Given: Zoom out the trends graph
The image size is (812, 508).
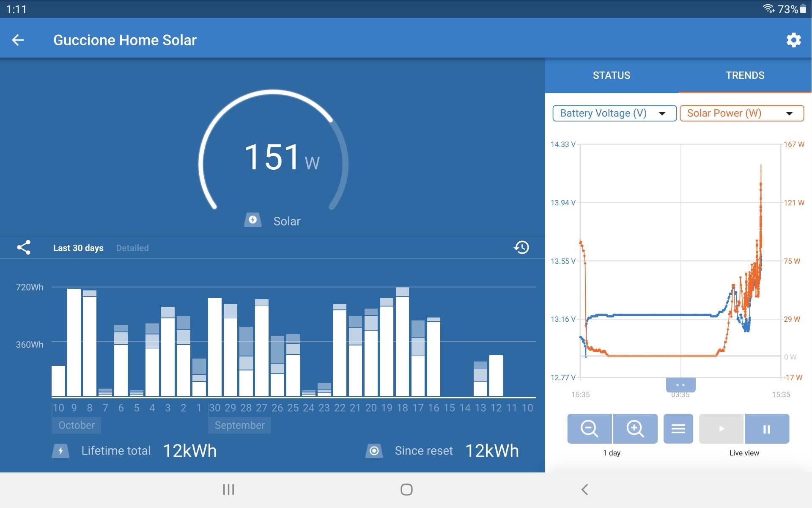Looking at the screenshot, I should tap(589, 429).
